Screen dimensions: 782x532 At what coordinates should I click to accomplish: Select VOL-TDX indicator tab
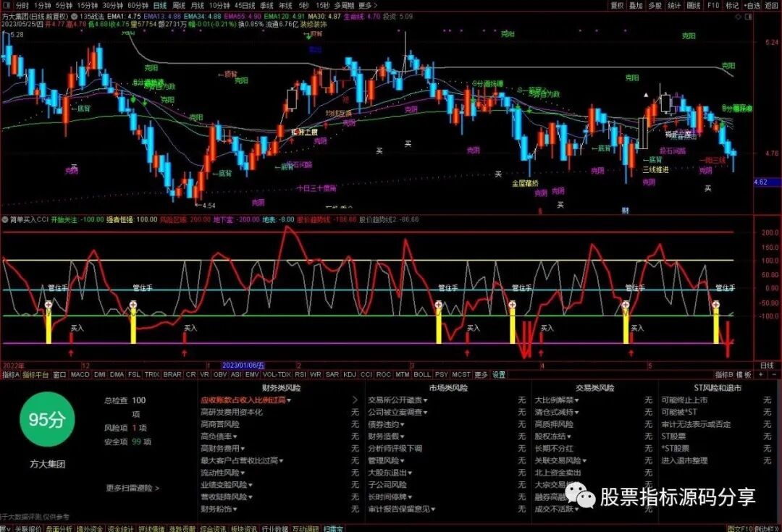[277, 374]
